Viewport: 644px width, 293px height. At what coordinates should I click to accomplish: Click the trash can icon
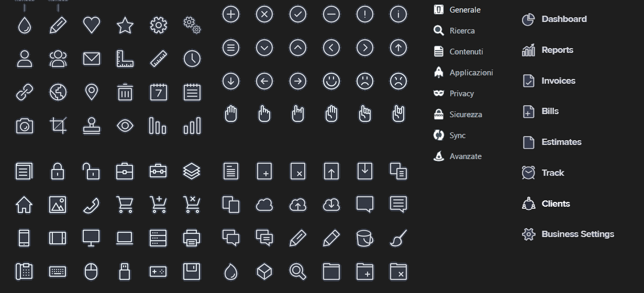click(125, 92)
